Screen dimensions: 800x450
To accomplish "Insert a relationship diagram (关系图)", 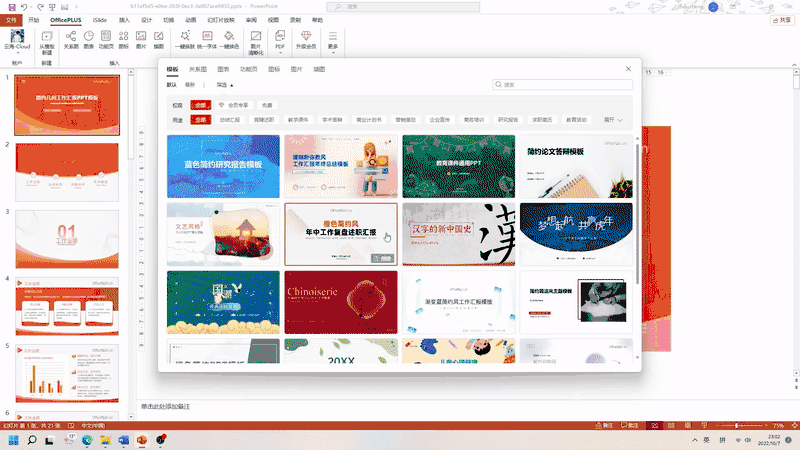I will click(71, 40).
